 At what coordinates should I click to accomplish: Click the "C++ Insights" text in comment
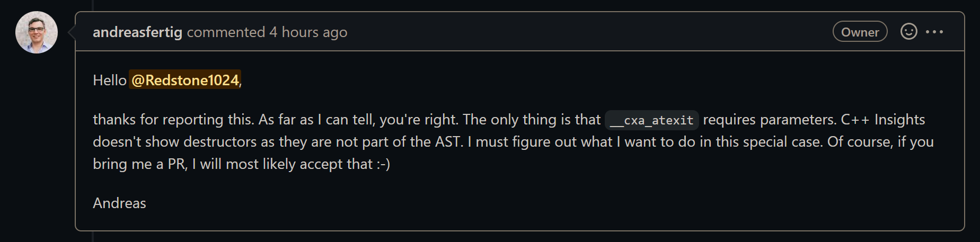pos(882,119)
